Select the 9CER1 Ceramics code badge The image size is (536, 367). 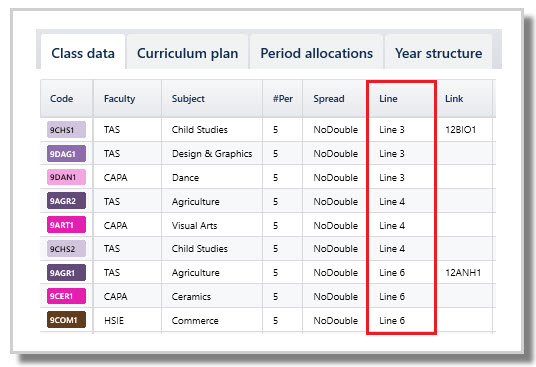pyautogui.click(x=66, y=296)
